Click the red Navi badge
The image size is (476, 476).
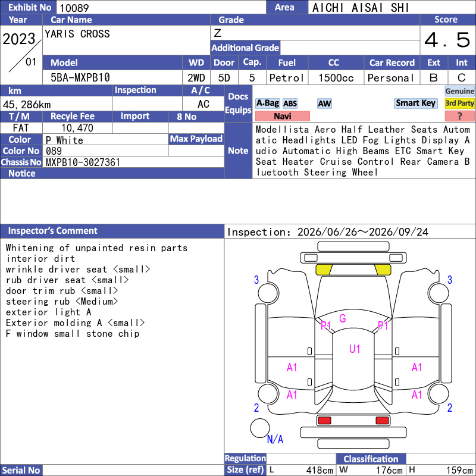point(282,116)
